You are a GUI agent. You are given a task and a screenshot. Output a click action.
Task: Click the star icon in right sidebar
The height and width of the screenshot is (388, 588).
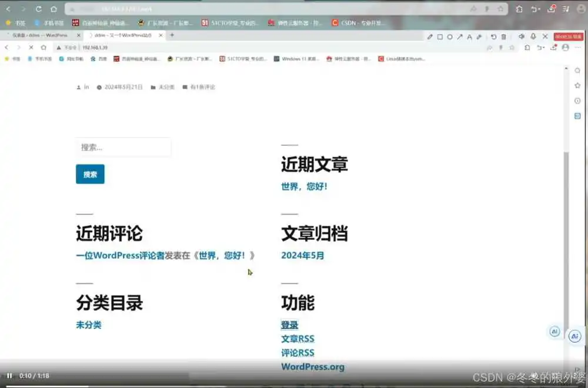[577, 85]
